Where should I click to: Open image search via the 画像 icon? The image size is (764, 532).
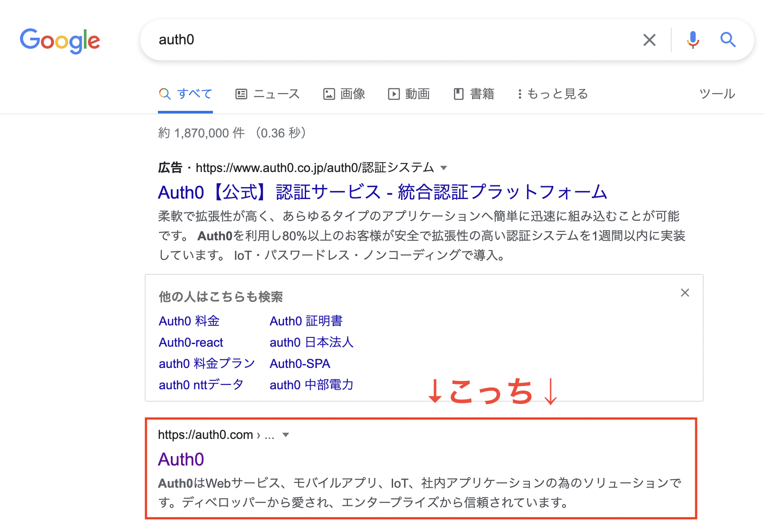pos(329,94)
